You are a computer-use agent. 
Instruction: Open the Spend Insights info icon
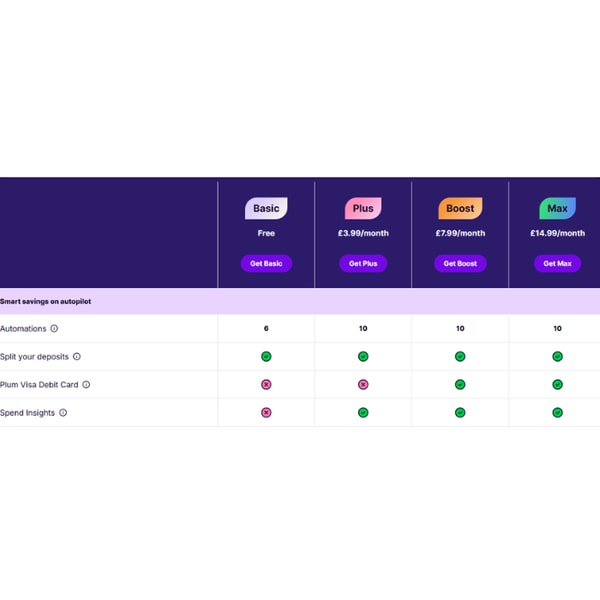(63, 412)
